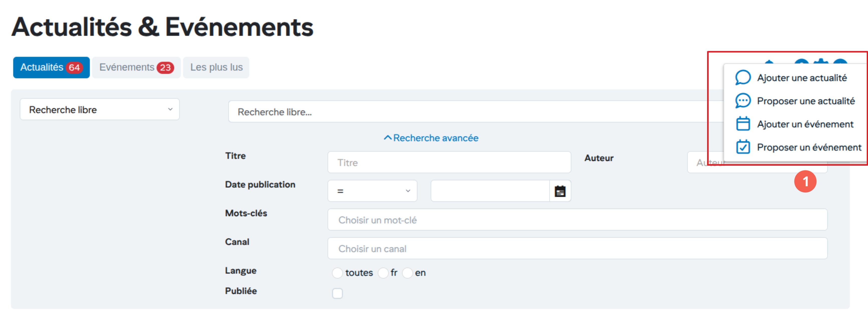The height and width of the screenshot is (310, 868).
Task: Open the Les plus lus tab
Action: [x=216, y=67]
